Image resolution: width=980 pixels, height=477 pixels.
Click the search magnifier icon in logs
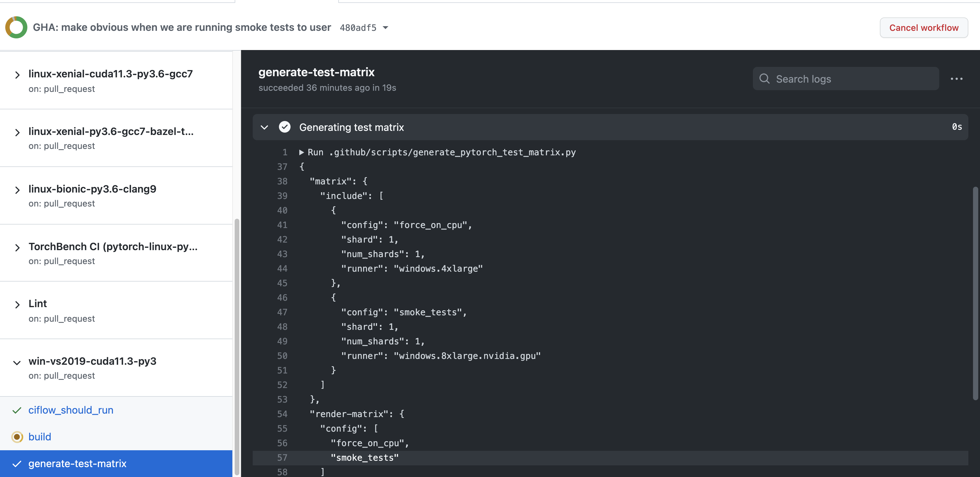coord(764,79)
